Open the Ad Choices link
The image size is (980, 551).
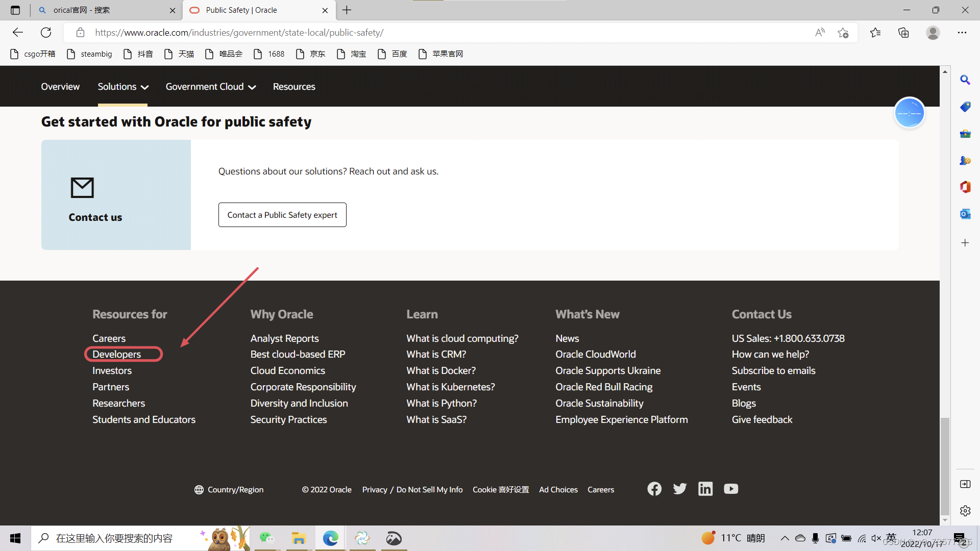pyautogui.click(x=558, y=490)
